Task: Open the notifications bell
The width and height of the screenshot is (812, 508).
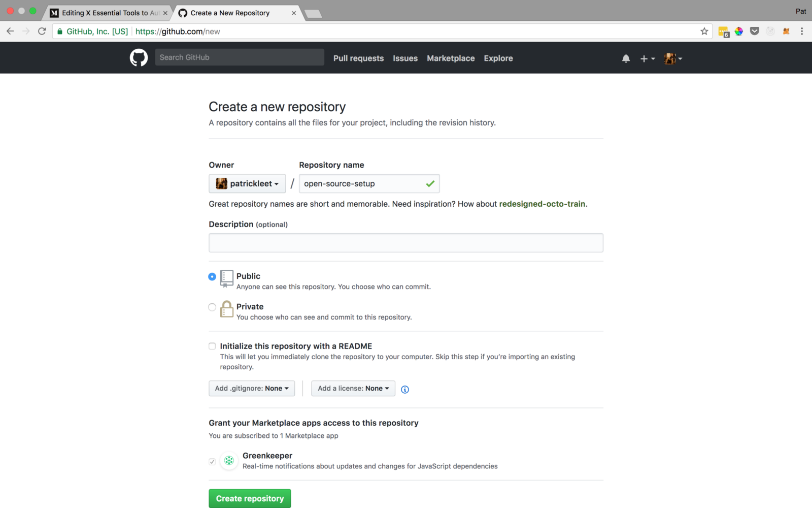Action: click(x=626, y=58)
